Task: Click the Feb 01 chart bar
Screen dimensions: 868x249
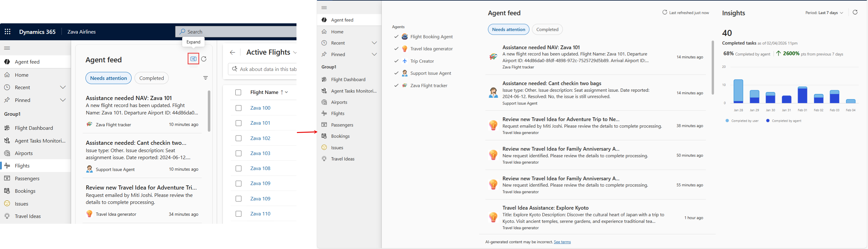Action: (x=802, y=95)
